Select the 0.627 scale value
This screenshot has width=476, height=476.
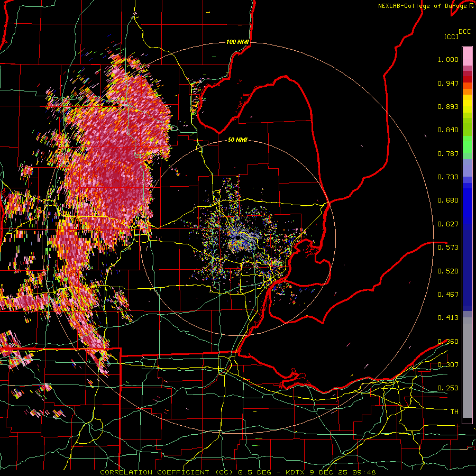pyautogui.click(x=448, y=224)
